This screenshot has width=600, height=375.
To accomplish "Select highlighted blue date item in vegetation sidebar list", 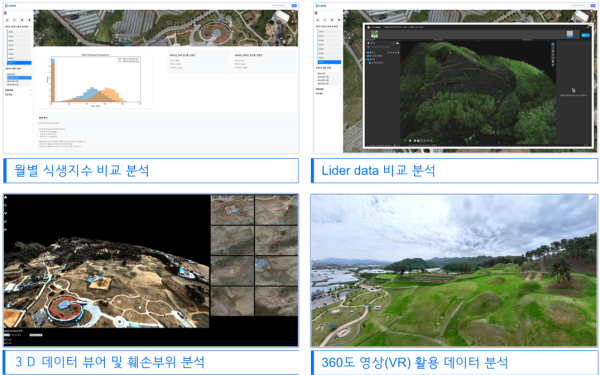I will pos(19,63).
